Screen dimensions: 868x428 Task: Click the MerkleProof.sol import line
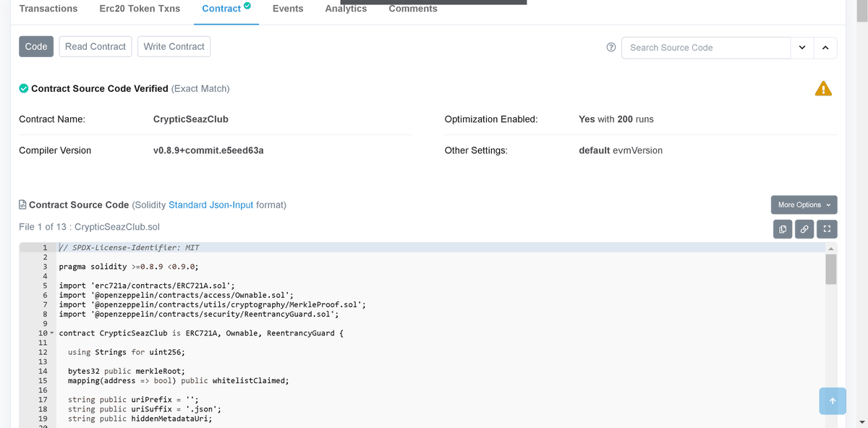[213, 304]
